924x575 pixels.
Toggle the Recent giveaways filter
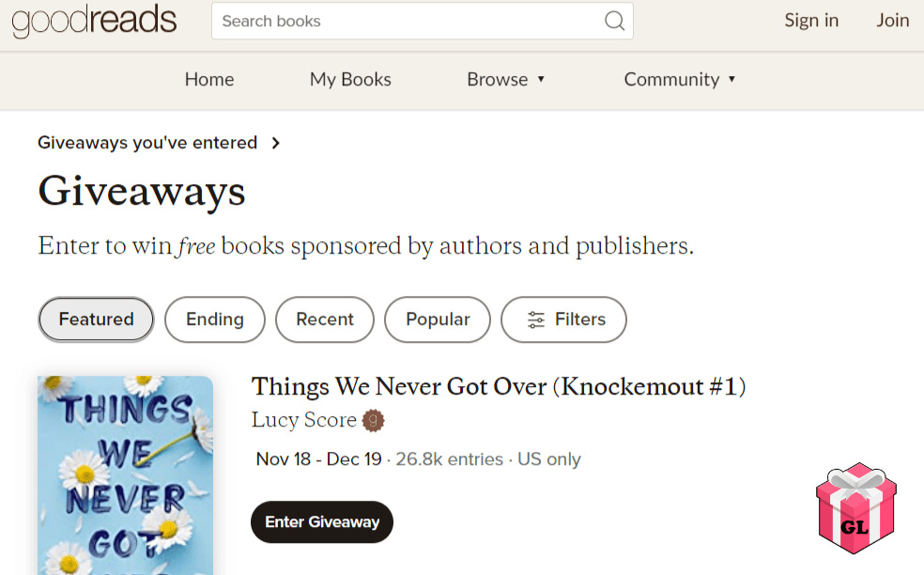tap(325, 319)
